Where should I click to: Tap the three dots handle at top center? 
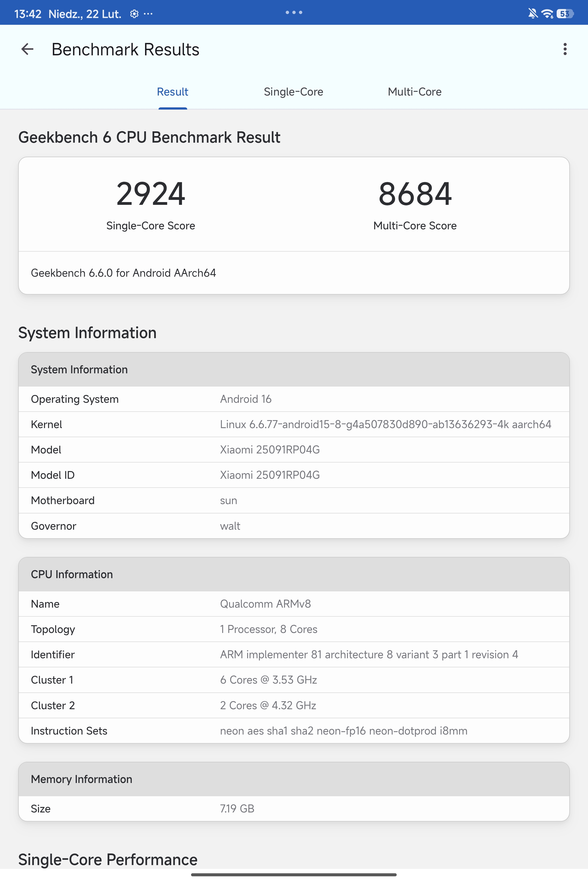[x=294, y=12]
